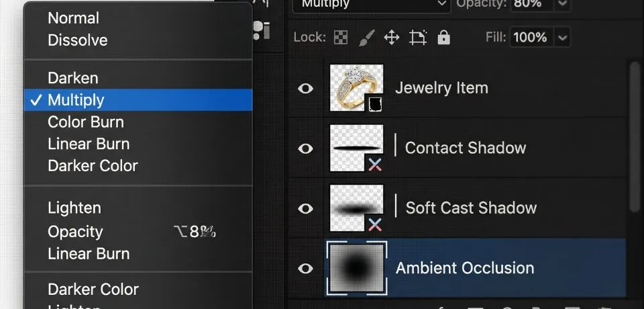The width and height of the screenshot is (644, 309).
Task: Click the X badge on Contact Shadow thumbnail
Action: 375,164
